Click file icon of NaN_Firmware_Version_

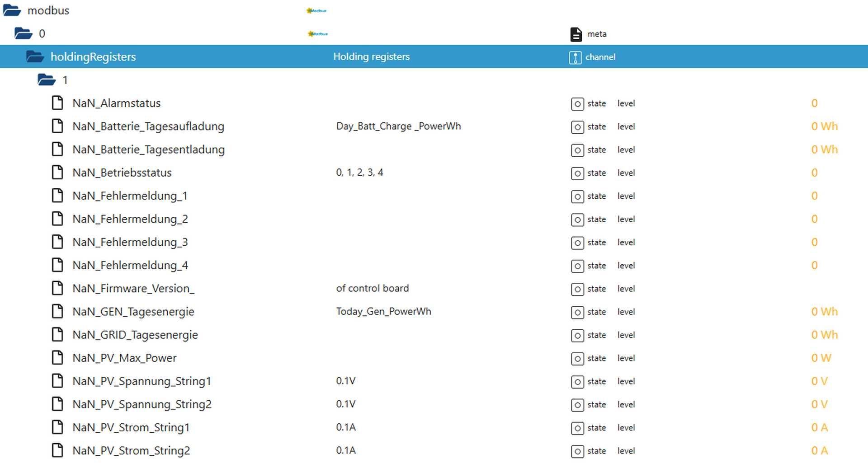point(57,288)
